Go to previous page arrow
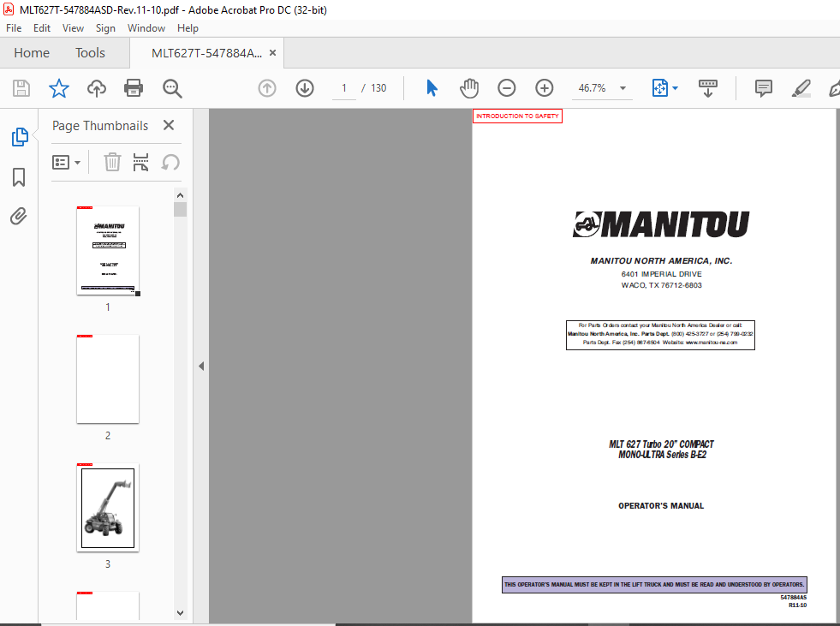Screen dimensions: 840x626 tap(267, 88)
